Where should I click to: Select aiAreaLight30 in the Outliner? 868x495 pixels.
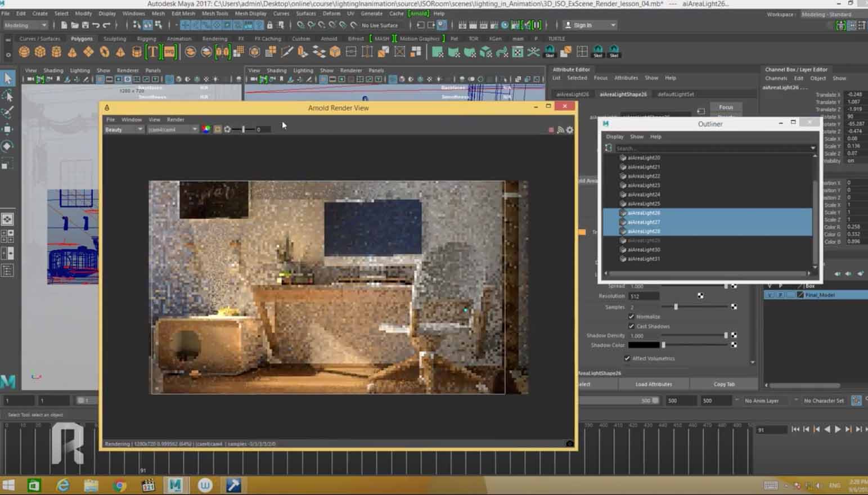coord(644,250)
